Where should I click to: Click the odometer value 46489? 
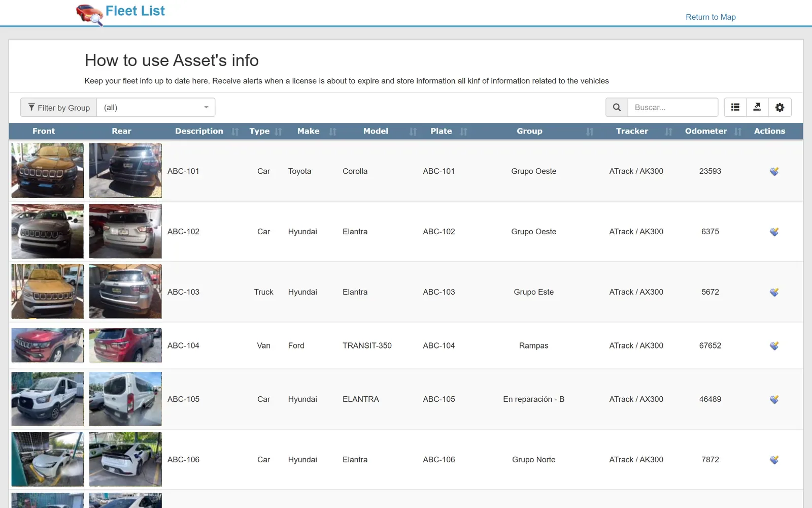710,399
